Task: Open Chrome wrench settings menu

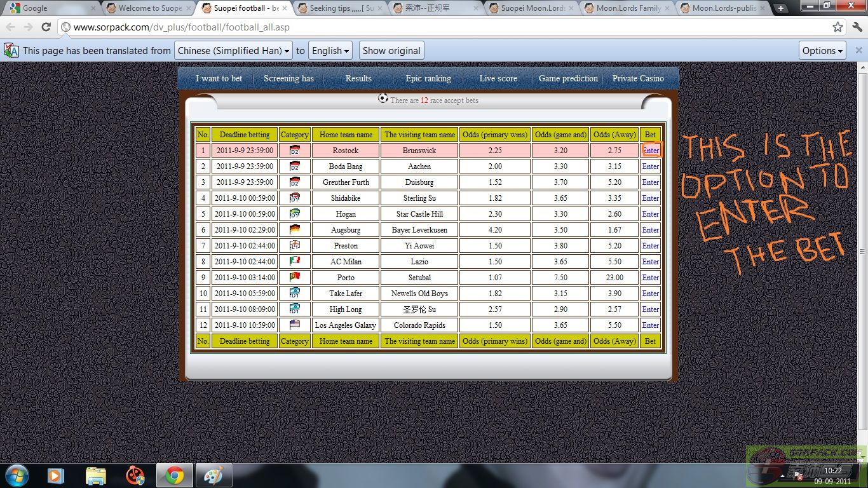Action: tap(857, 27)
